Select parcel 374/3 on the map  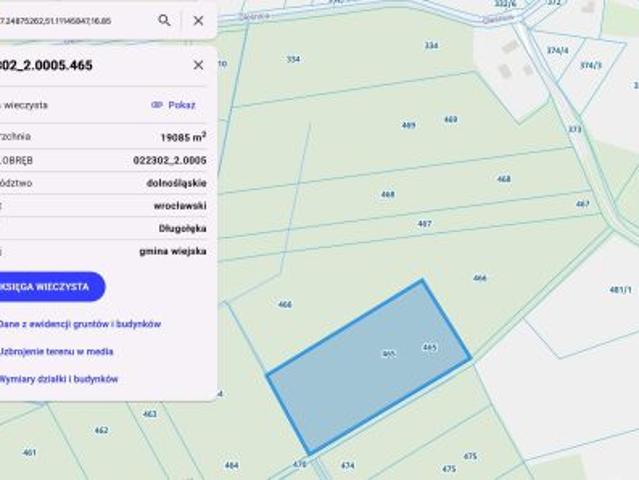pos(590,65)
